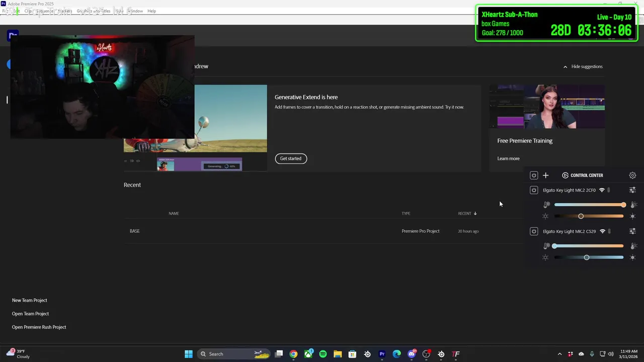Click the dim brightness icon for Key Light 2CF0
Viewport: 644px width, 362px height.
545,216
